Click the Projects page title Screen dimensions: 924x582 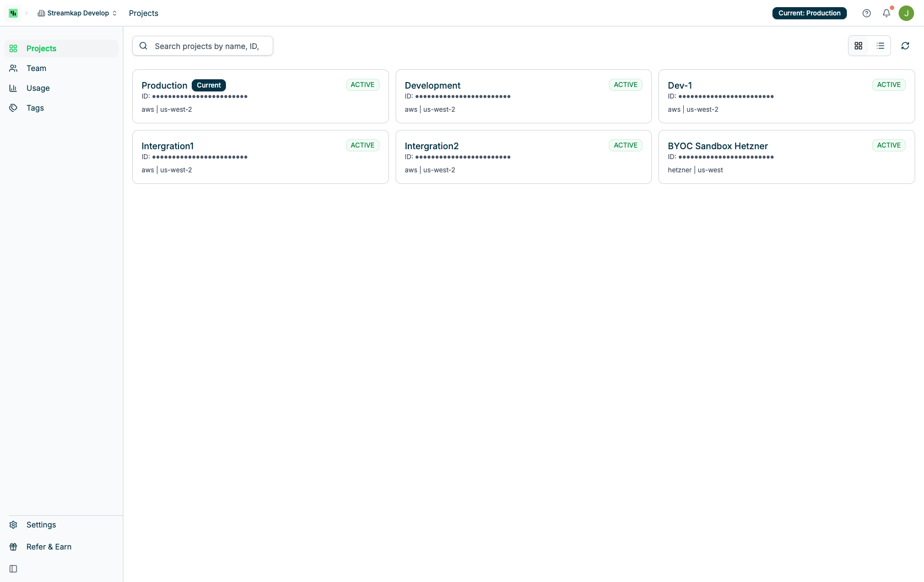(143, 13)
